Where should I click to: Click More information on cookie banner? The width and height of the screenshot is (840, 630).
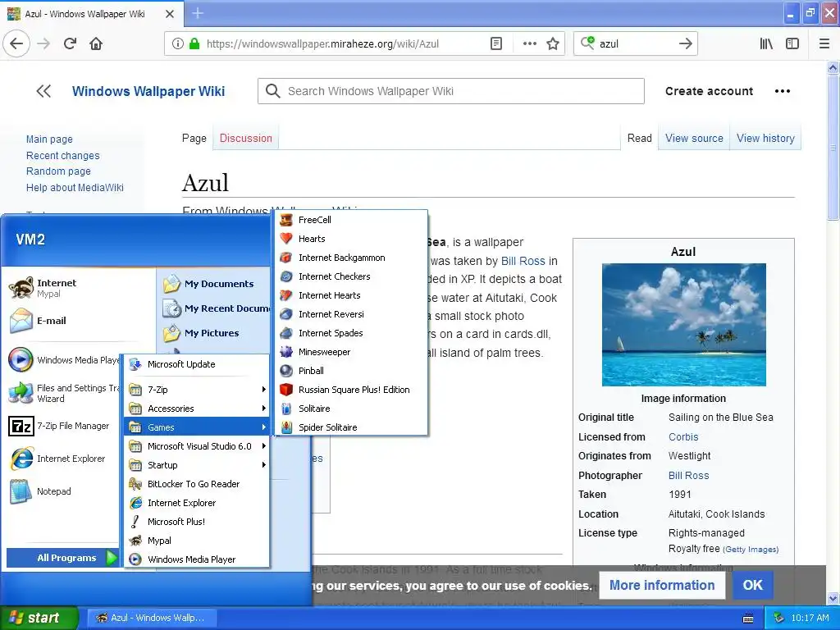click(662, 585)
